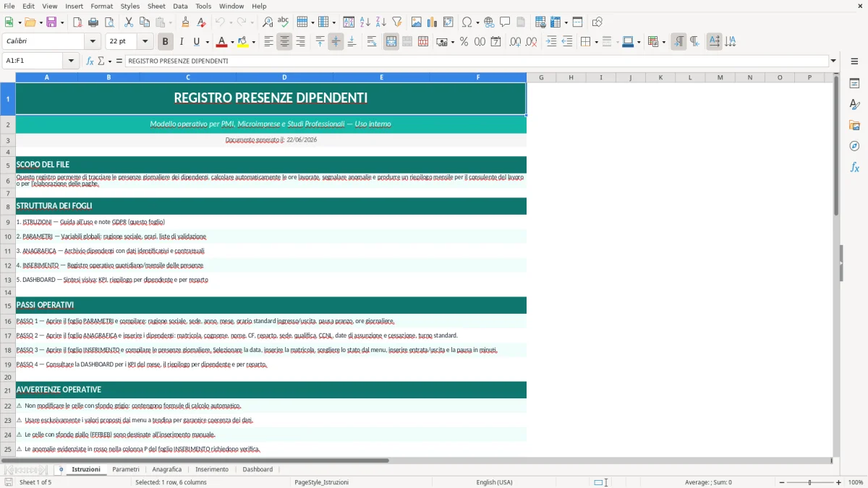The height and width of the screenshot is (488, 868).
Task: Insert a hyperlink
Action: (x=489, y=22)
